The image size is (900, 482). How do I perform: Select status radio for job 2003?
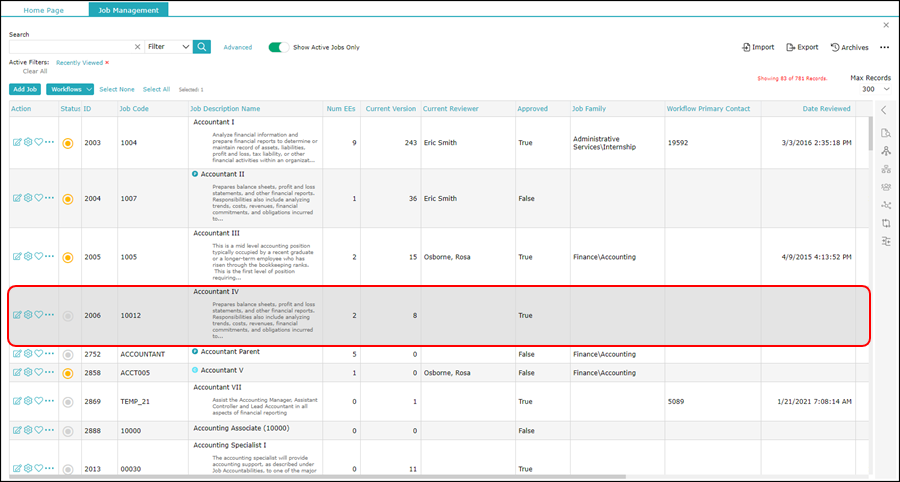(68, 143)
